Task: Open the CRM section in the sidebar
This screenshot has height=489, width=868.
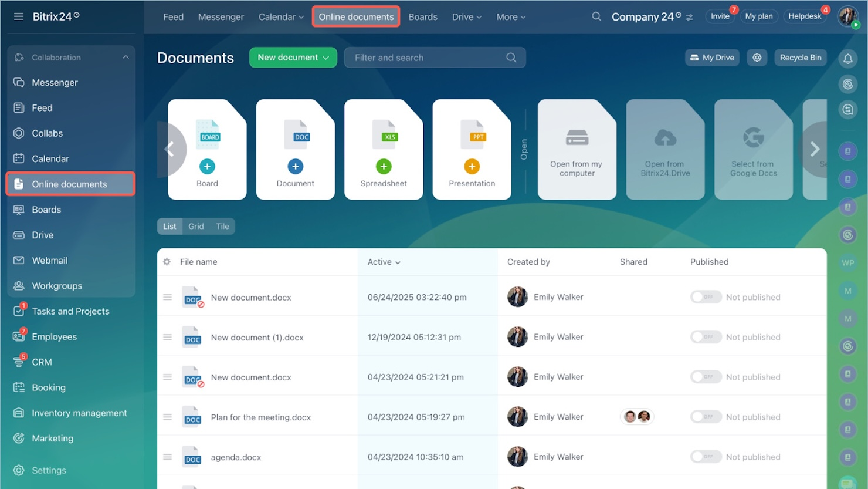Action: click(41, 362)
